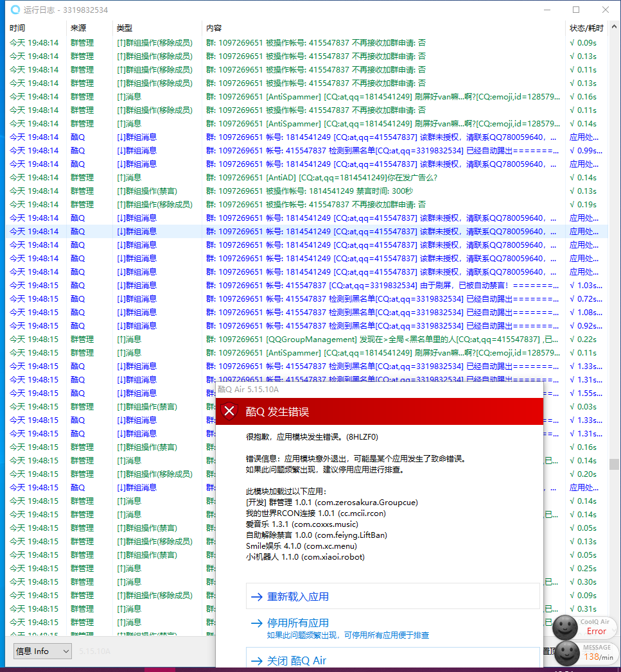Click the red error shield icon
Viewport: 621px width, 672px height.
(x=229, y=411)
